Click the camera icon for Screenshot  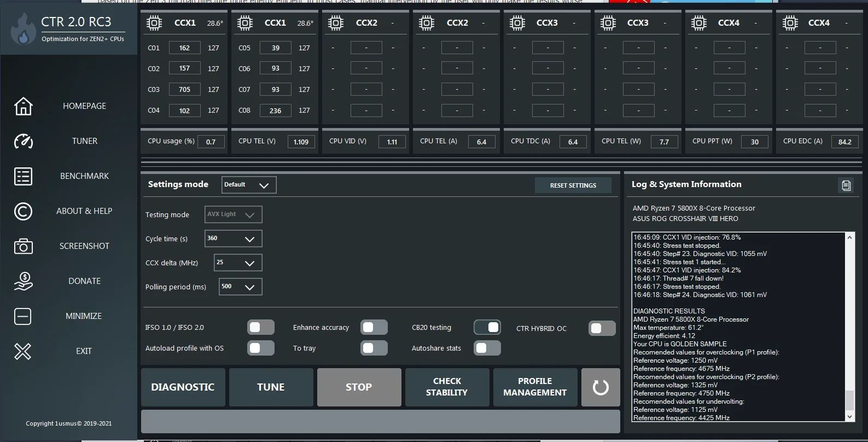click(x=23, y=246)
